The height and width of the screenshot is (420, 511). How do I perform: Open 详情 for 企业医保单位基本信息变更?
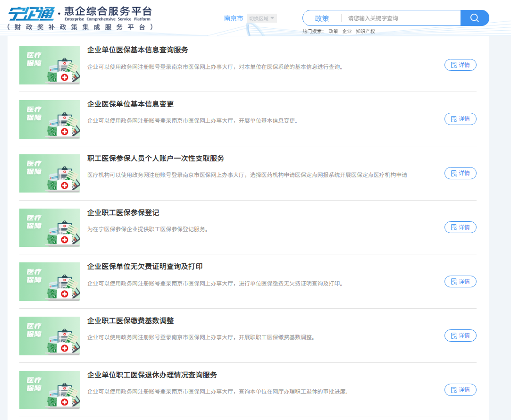point(460,119)
